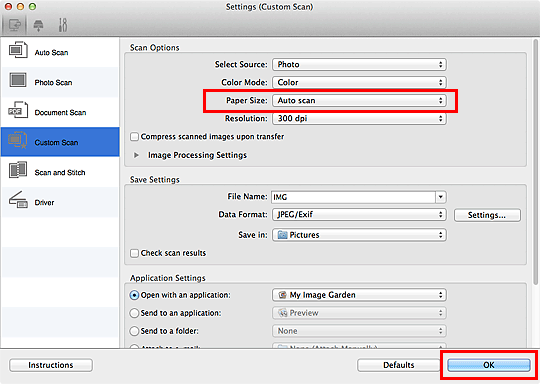Click the Auto Scan label in the sidebar

click(x=51, y=53)
